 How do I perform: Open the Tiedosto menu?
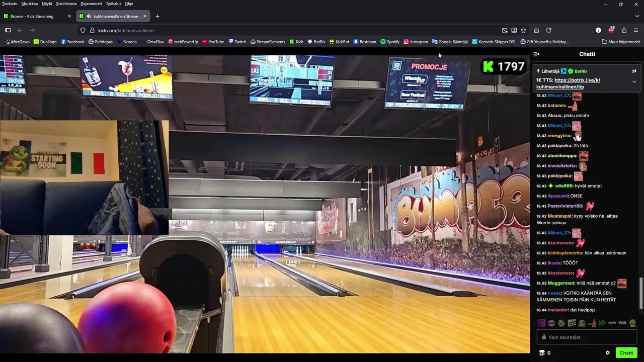pyautogui.click(x=10, y=4)
